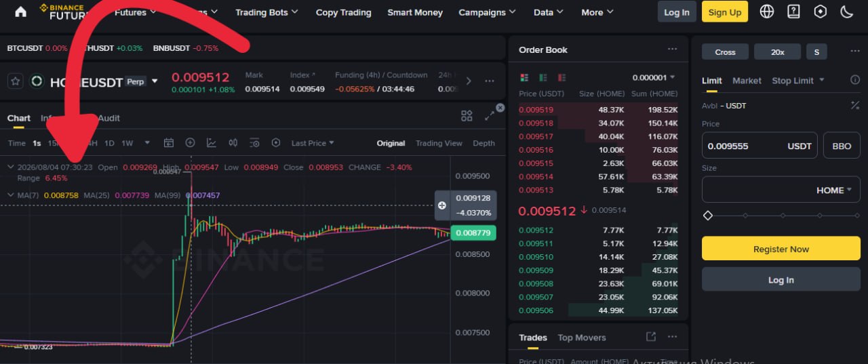Screen dimensions: 868x364
Task: Select the 1D time interval
Action: (109, 143)
